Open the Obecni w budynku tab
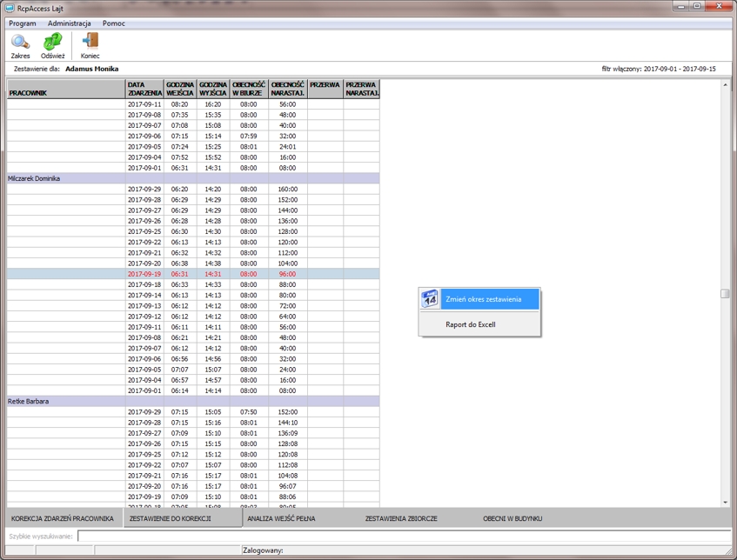Viewport: 737px width, 560px height. (x=513, y=518)
